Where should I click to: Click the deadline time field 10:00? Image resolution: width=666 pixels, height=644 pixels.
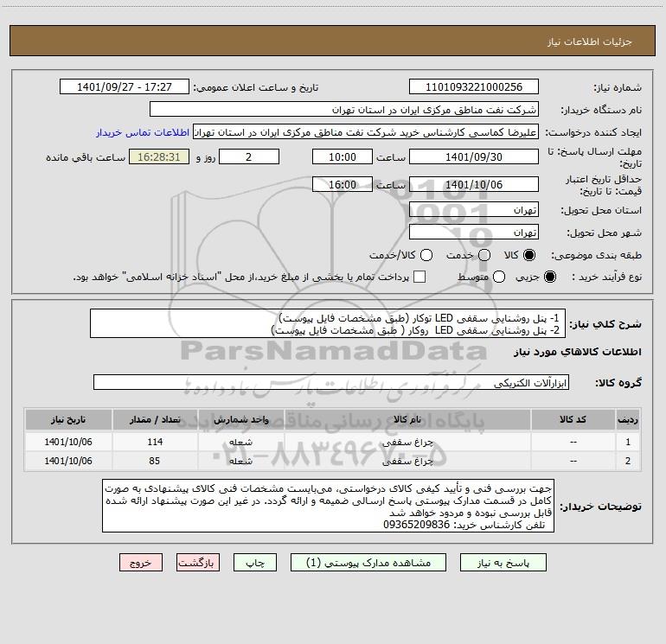343,156
